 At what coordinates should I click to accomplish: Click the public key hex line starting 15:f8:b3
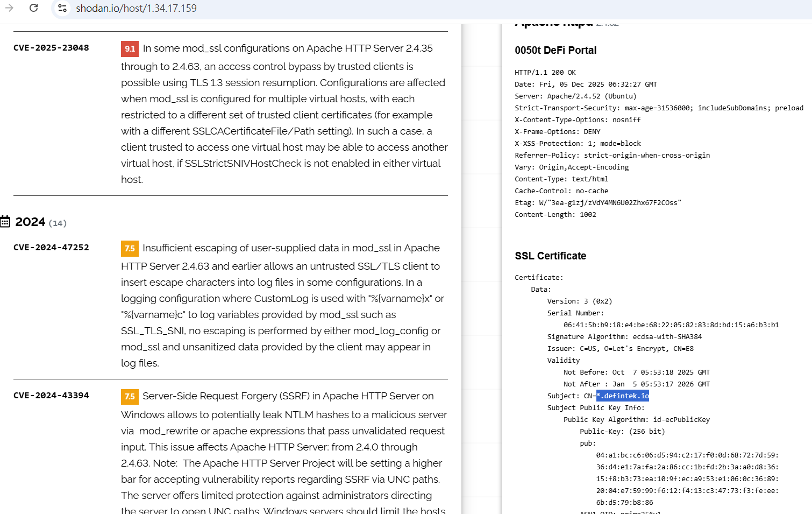click(687, 479)
